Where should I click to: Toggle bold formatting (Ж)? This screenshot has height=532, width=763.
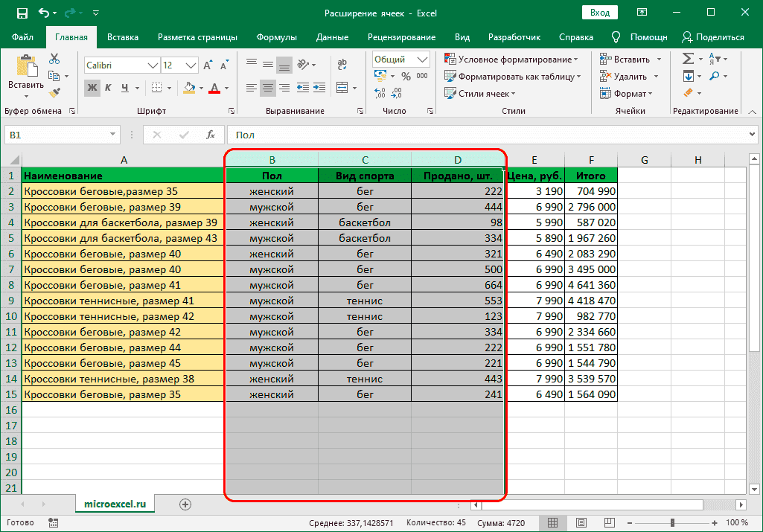[92, 88]
